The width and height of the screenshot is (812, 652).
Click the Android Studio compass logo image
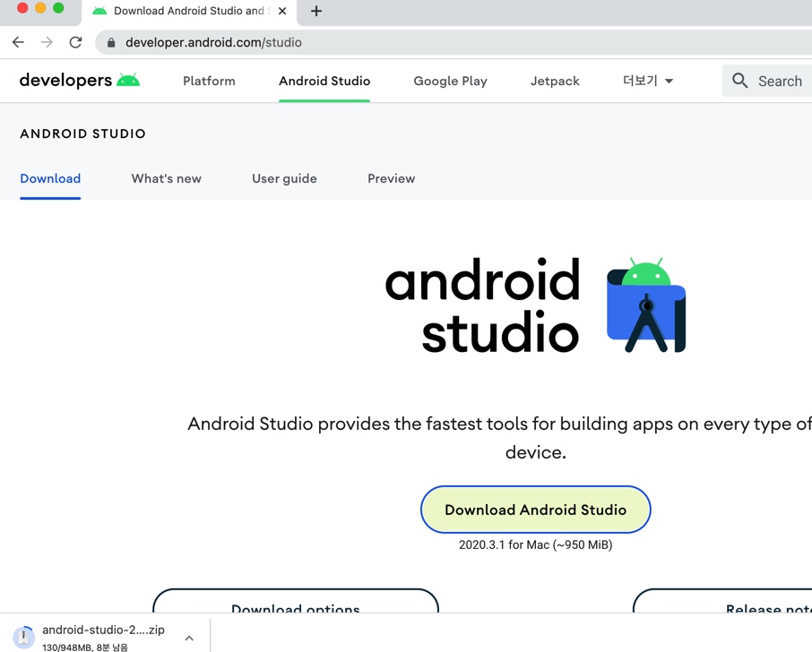coord(646,305)
